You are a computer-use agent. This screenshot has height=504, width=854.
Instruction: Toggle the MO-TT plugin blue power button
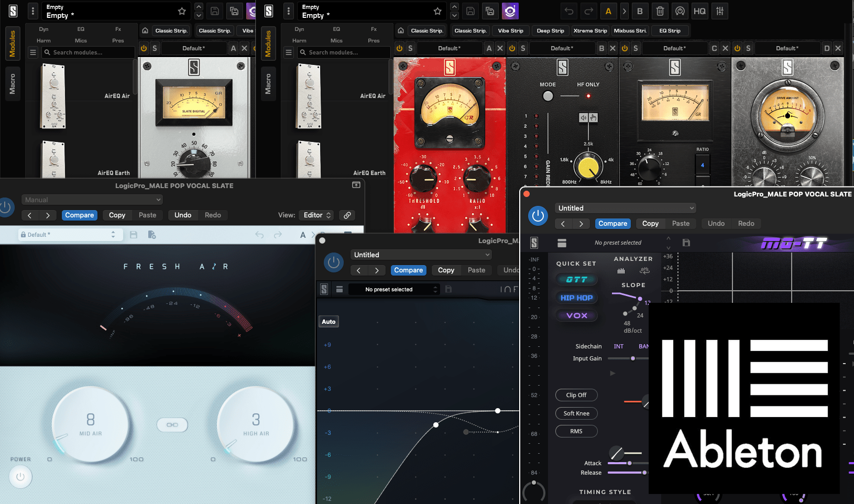pyautogui.click(x=538, y=216)
